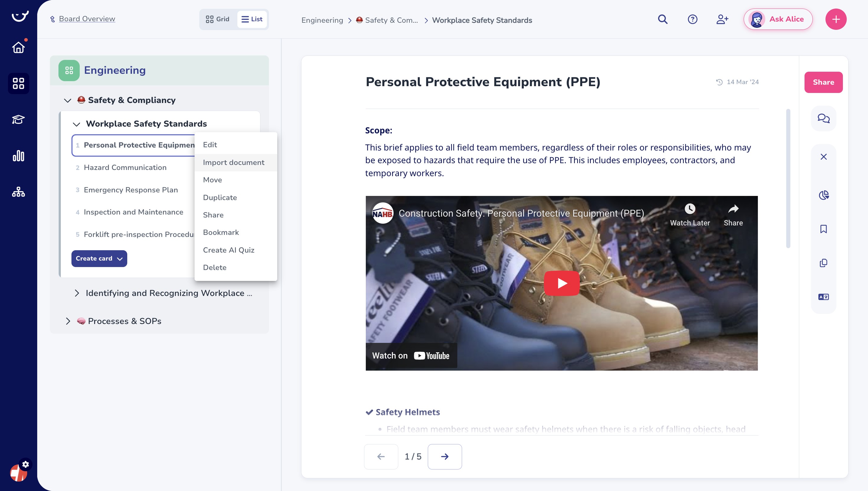The width and height of the screenshot is (868, 491).
Task: Play the YouTube video
Action: click(561, 283)
